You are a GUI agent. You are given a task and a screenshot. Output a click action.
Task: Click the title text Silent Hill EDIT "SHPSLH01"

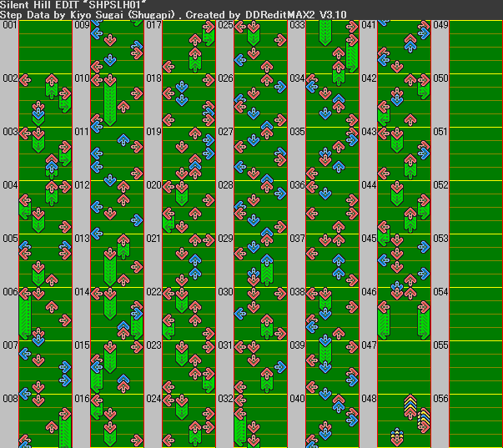click(73, 5)
